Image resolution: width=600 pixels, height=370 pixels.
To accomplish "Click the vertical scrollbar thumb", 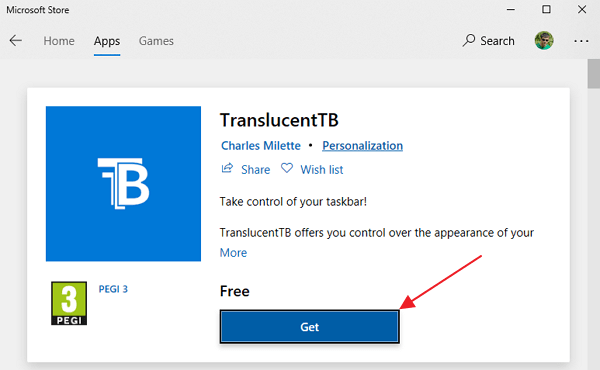I will (594, 74).
